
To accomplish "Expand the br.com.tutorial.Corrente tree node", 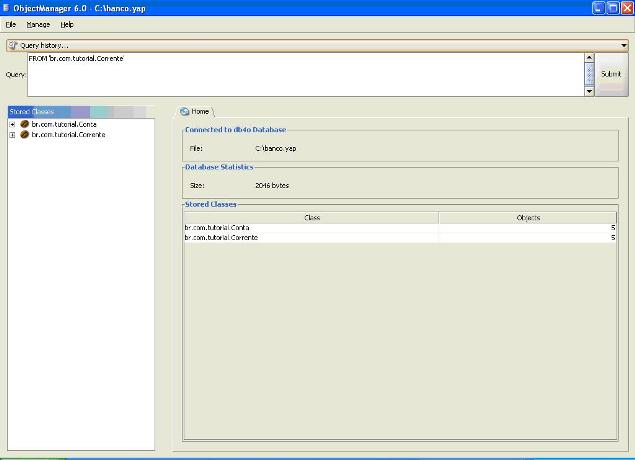I will 12,134.
